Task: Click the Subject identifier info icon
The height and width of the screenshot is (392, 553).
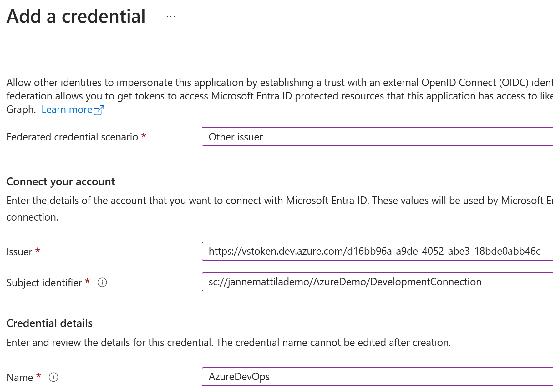Action: (102, 283)
